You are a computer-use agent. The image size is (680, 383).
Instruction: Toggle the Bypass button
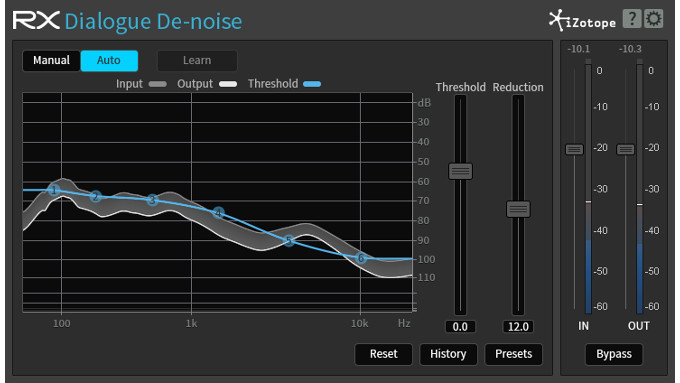(x=614, y=354)
